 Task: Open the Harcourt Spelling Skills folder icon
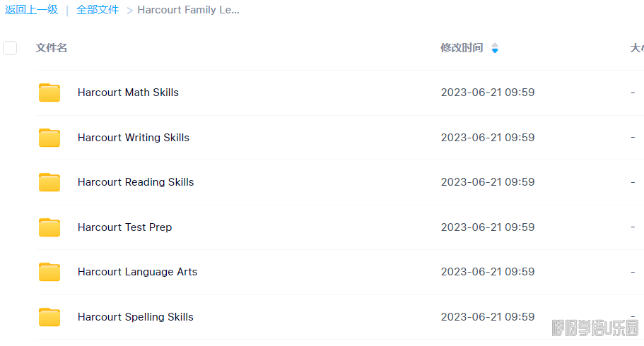click(x=49, y=317)
